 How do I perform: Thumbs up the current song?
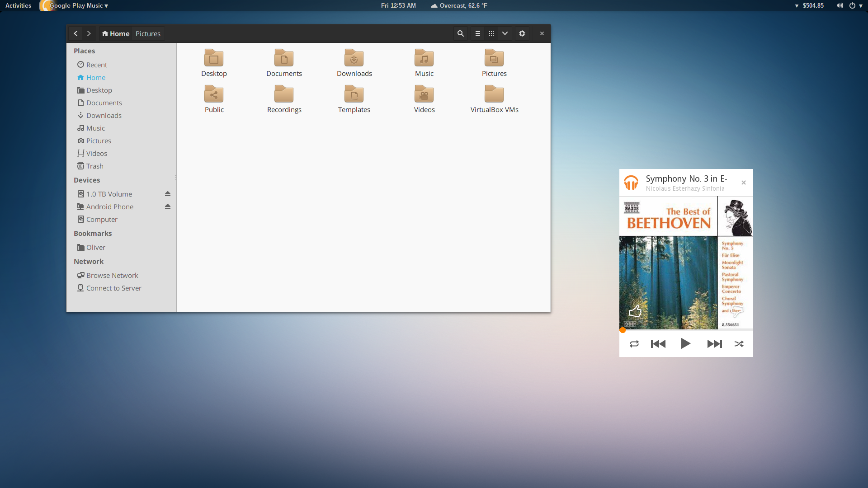point(635,311)
